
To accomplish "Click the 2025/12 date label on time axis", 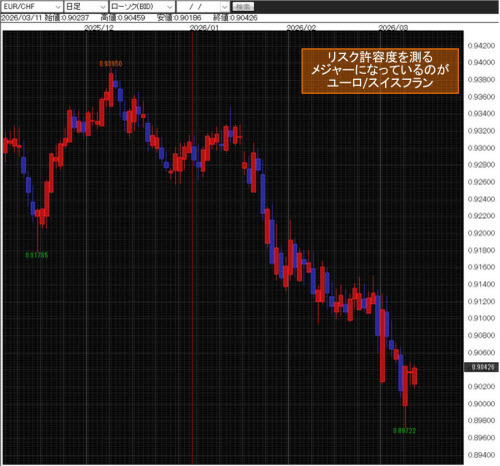I will [x=99, y=27].
